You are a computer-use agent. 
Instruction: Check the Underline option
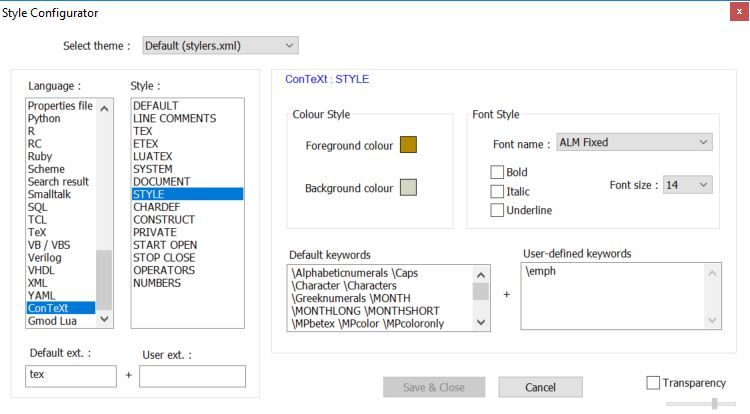click(497, 210)
